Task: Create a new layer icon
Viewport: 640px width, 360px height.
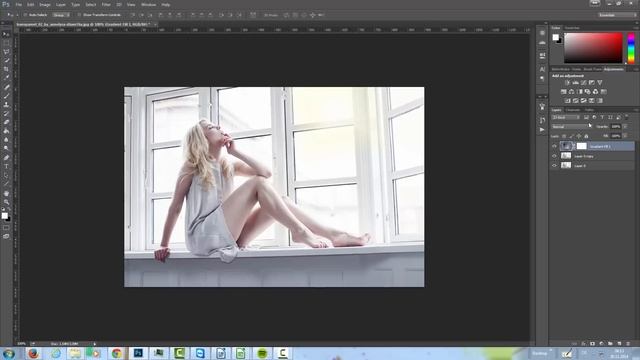Action: point(619,344)
